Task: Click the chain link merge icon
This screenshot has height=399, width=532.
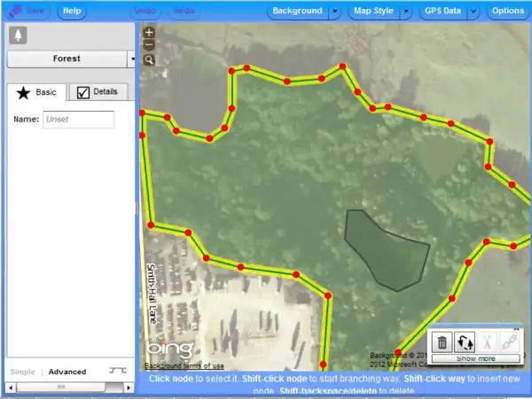Action: 509,341
